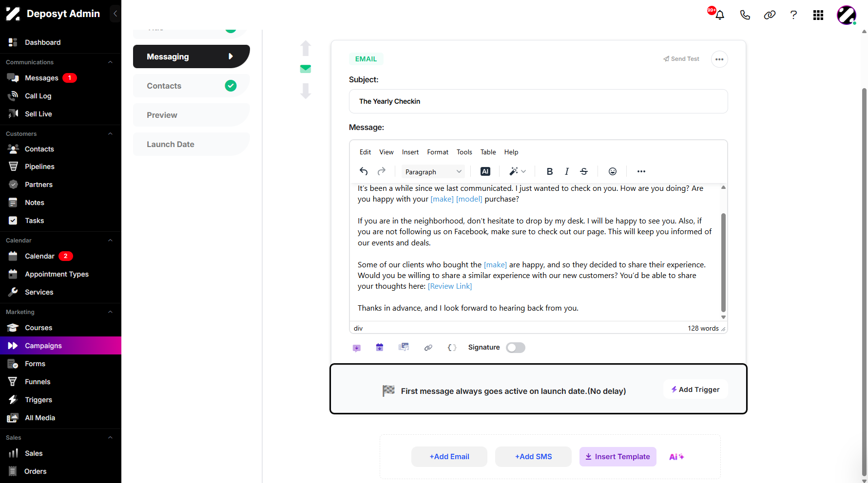Image resolution: width=868 pixels, height=483 pixels.
Task: Open the Edit menu
Action: point(365,152)
